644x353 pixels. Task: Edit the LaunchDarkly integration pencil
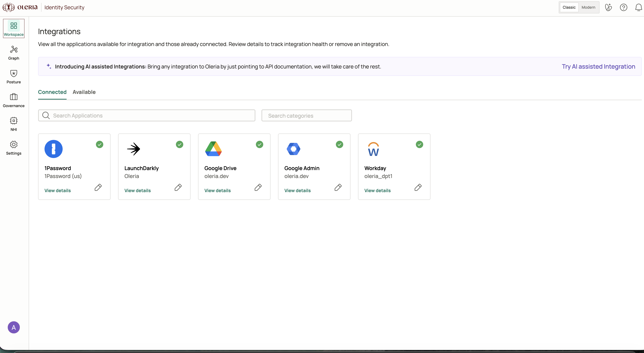coord(178,187)
